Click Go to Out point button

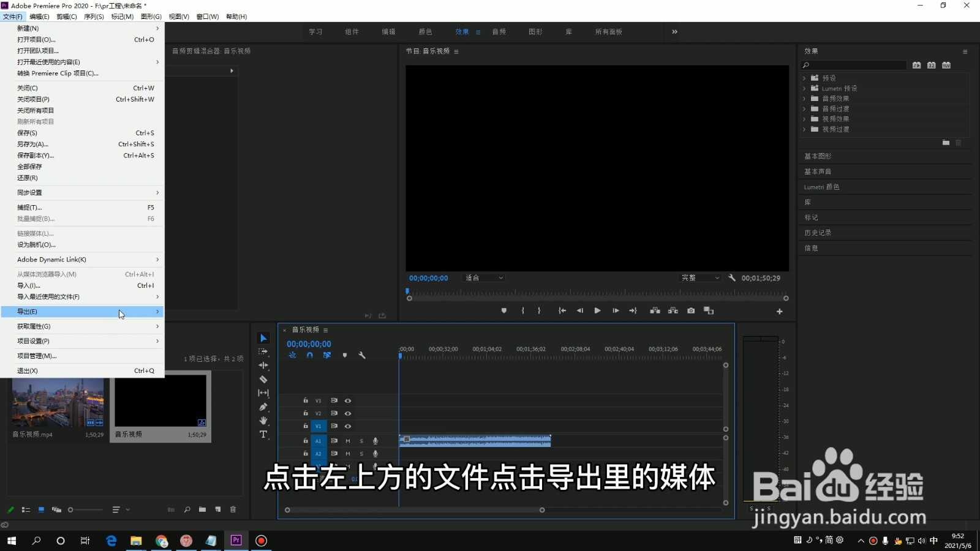tap(633, 311)
